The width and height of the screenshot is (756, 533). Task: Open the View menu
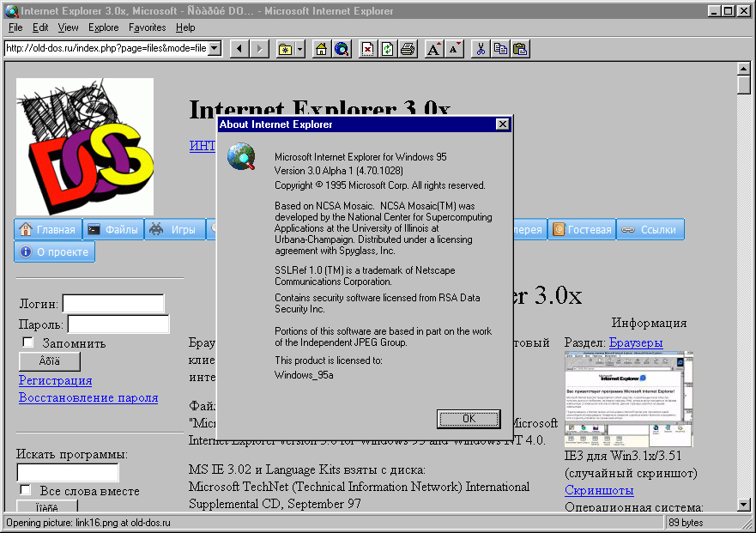coord(68,27)
